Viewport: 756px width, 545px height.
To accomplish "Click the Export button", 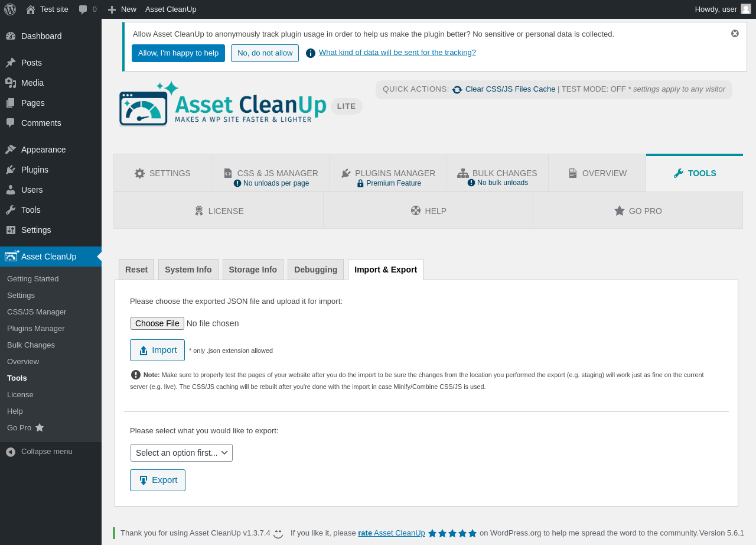I will click(x=158, y=480).
